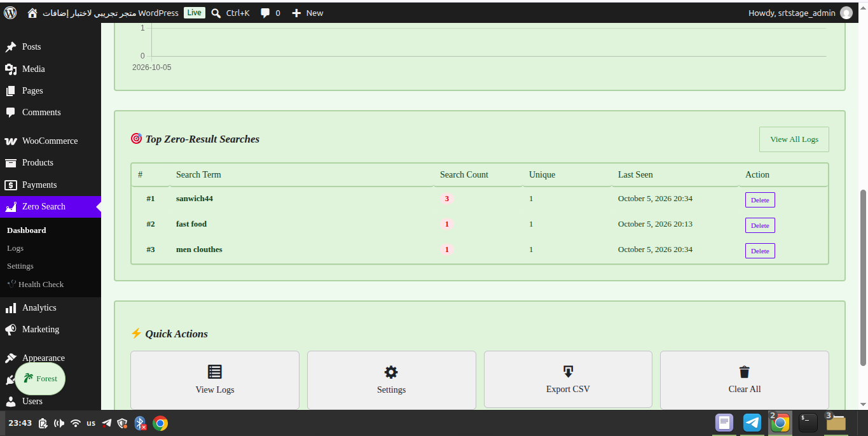Click the Export CSV download icon
The width and height of the screenshot is (868, 436).
tap(568, 371)
